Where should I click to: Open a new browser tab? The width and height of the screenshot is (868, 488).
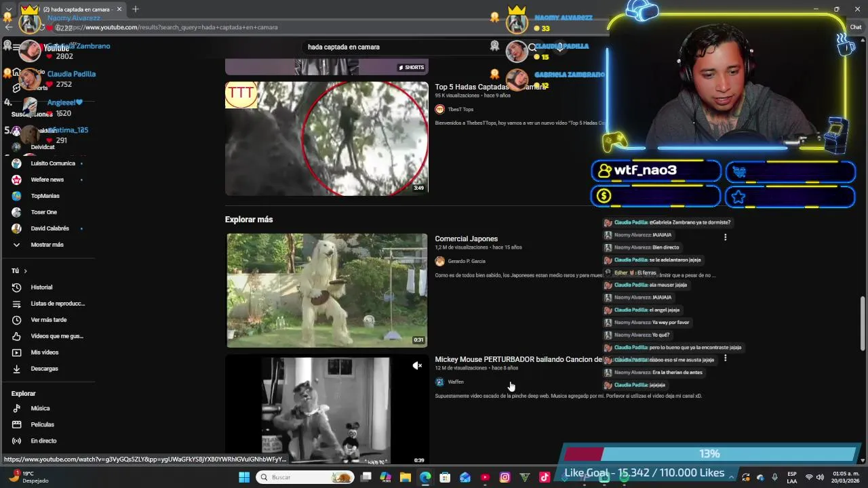point(136,9)
